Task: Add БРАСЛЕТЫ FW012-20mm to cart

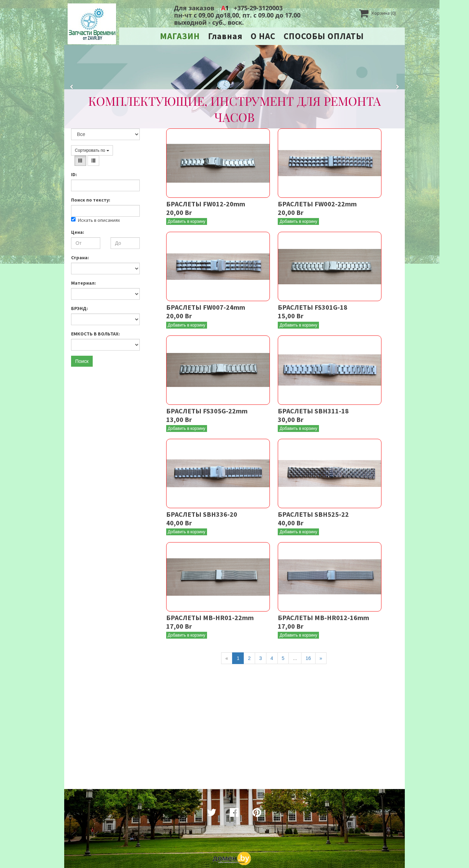Action: point(186,221)
